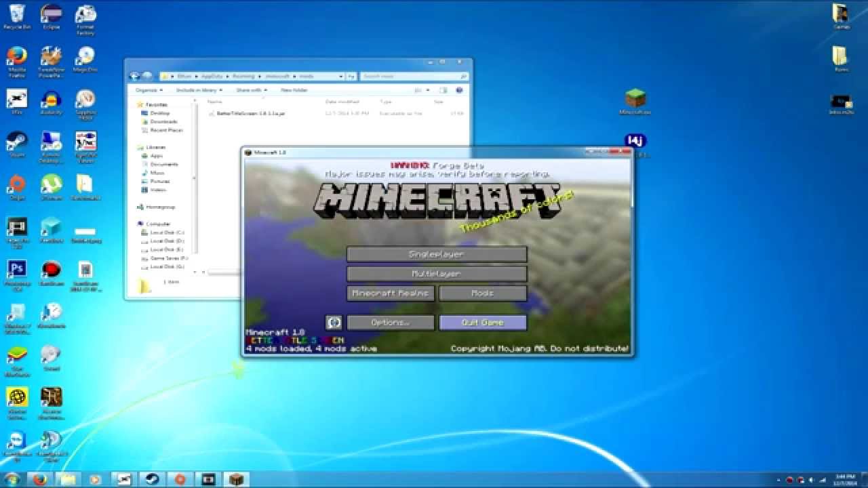Click the Refresh button beside the address bar
The width and height of the screenshot is (868, 488).
point(351,77)
